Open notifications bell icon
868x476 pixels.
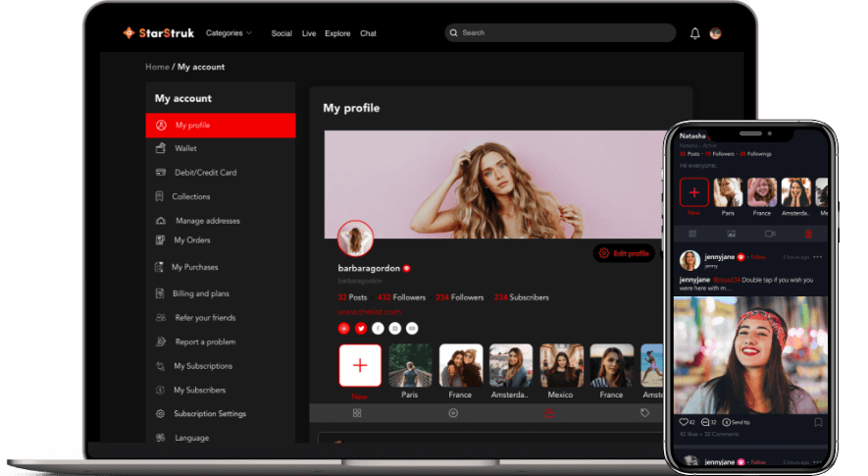[x=694, y=33]
